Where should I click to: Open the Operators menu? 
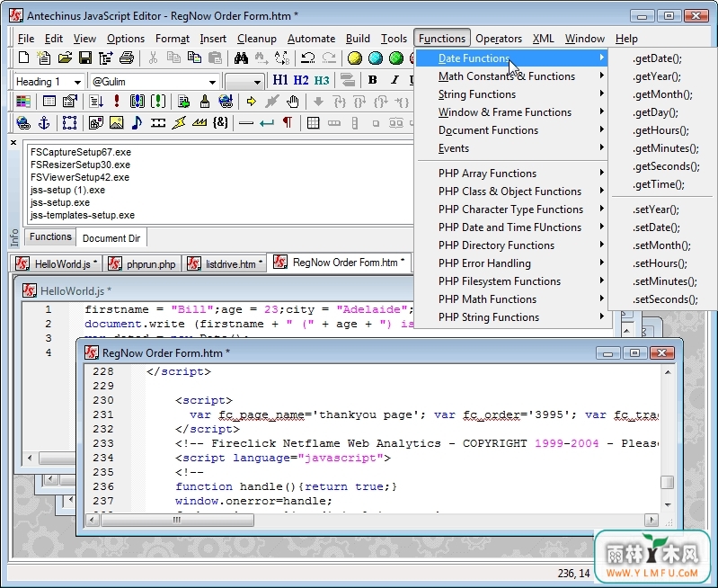click(499, 39)
